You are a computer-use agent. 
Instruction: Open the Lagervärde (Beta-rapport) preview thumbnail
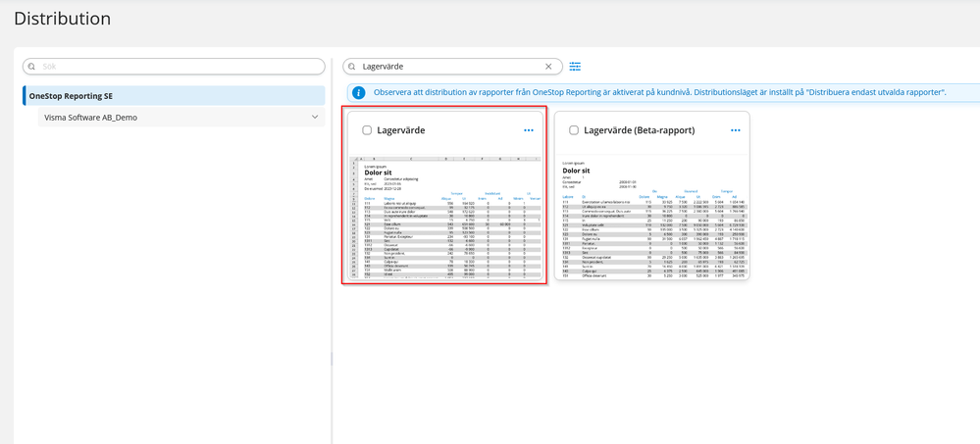651,216
